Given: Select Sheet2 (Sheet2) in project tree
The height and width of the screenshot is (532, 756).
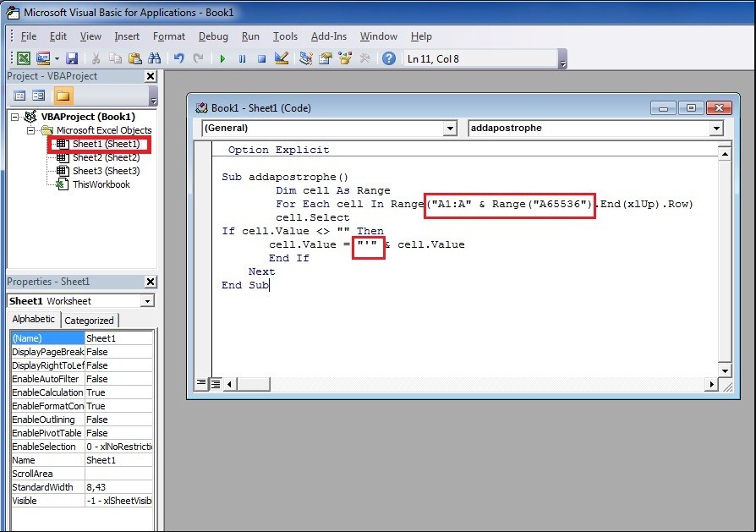Looking at the screenshot, I should tap(106, 157).
